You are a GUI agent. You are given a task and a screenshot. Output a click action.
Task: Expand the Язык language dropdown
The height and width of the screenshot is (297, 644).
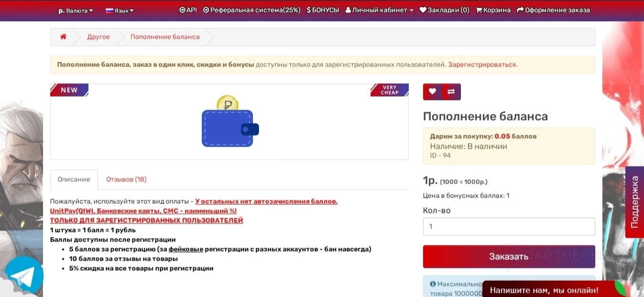[120, 11]
